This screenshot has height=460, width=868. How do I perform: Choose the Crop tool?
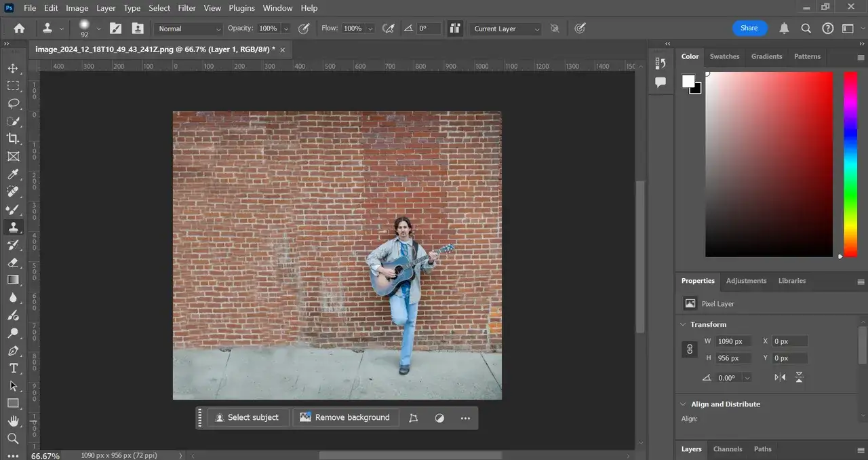point(13,139)
